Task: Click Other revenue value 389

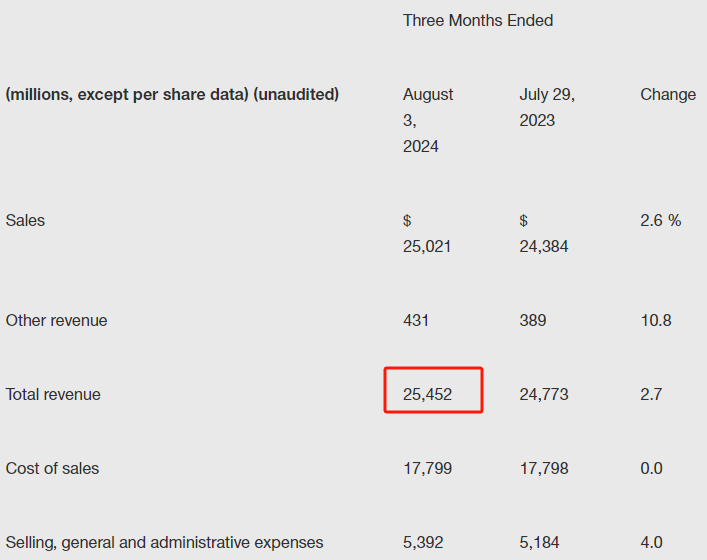Action: coord(533,321)
